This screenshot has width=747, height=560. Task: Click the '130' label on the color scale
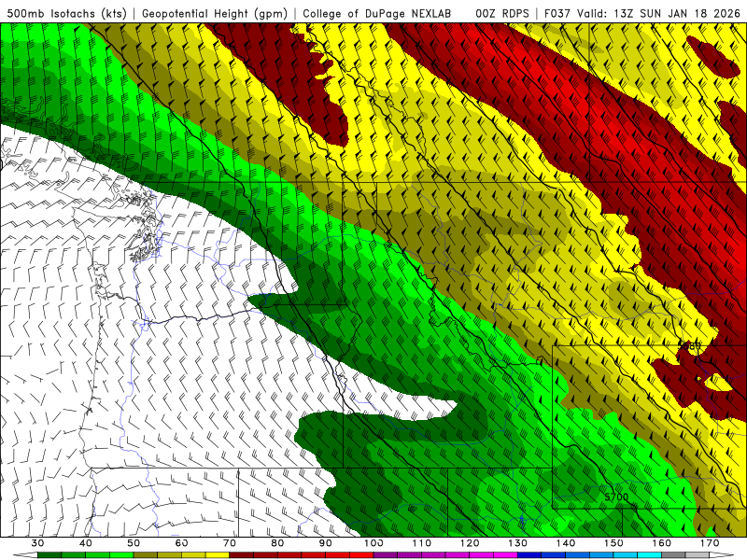518,543
